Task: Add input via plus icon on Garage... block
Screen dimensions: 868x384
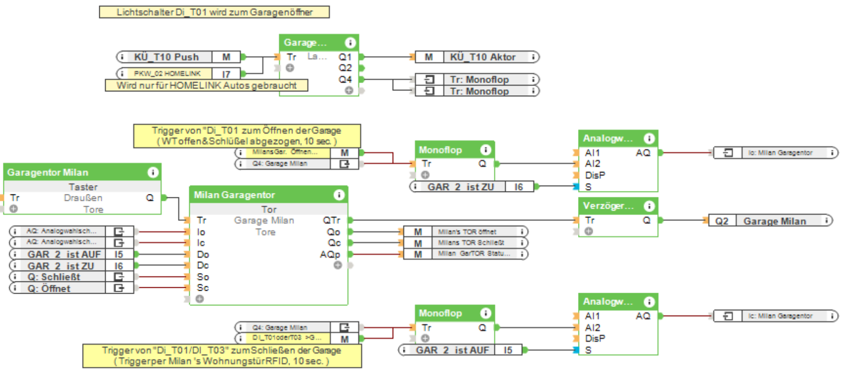Action: (290, 68)
